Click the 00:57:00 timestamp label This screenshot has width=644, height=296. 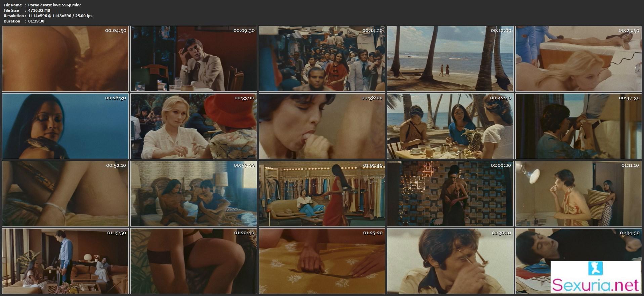point(244,165)
